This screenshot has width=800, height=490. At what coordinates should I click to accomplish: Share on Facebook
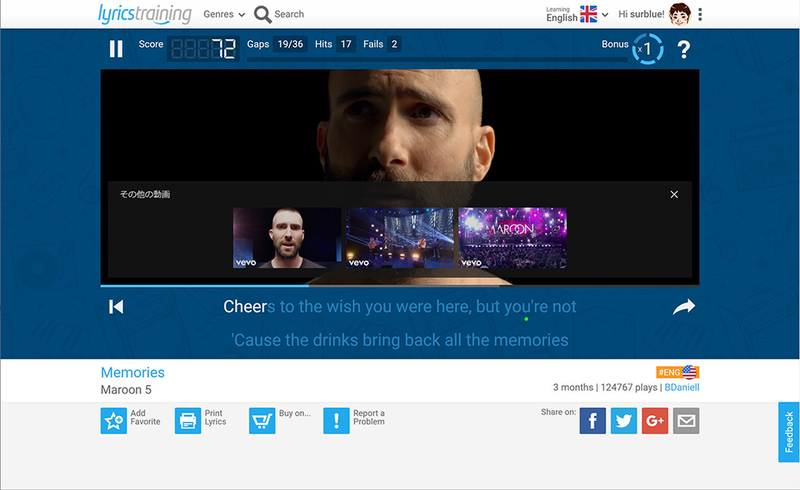[x=592, y=421]
